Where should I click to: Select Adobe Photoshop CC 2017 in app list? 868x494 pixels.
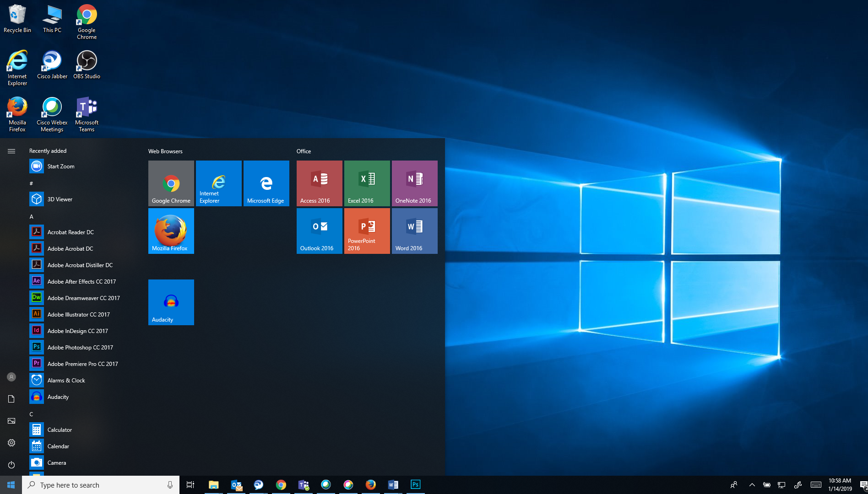pos(80,348)
